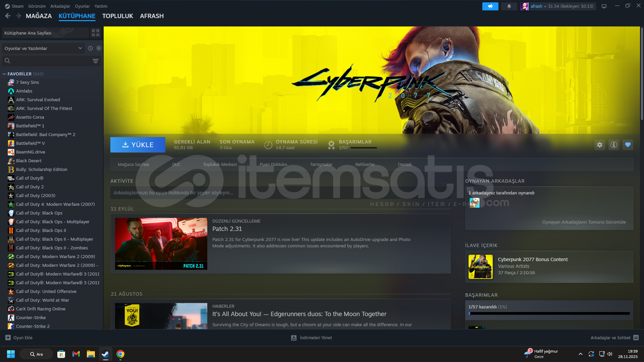Go back with the back arrow
This screenshot has width=644, height=362.
[x=8, y=16]
